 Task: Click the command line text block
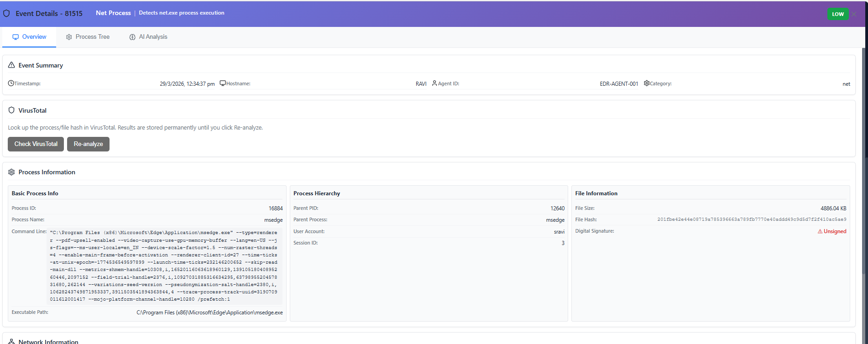point(163,266)
